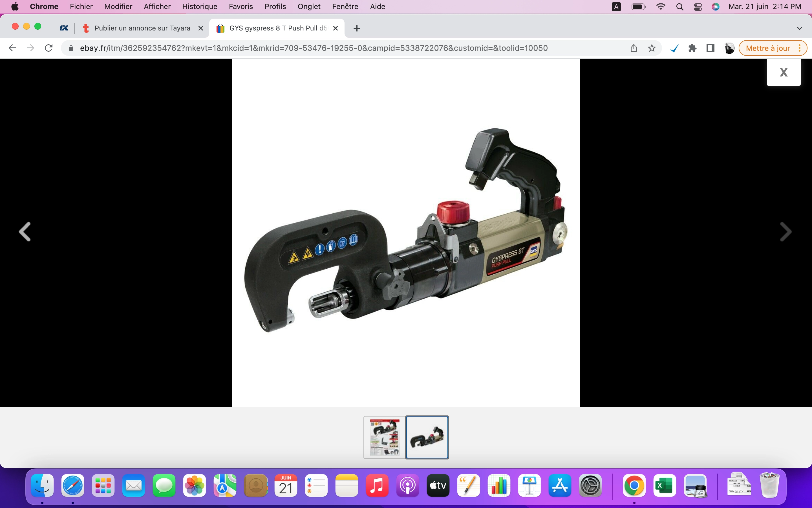
Task: Open Messages from the Dock
Action: 164,485
